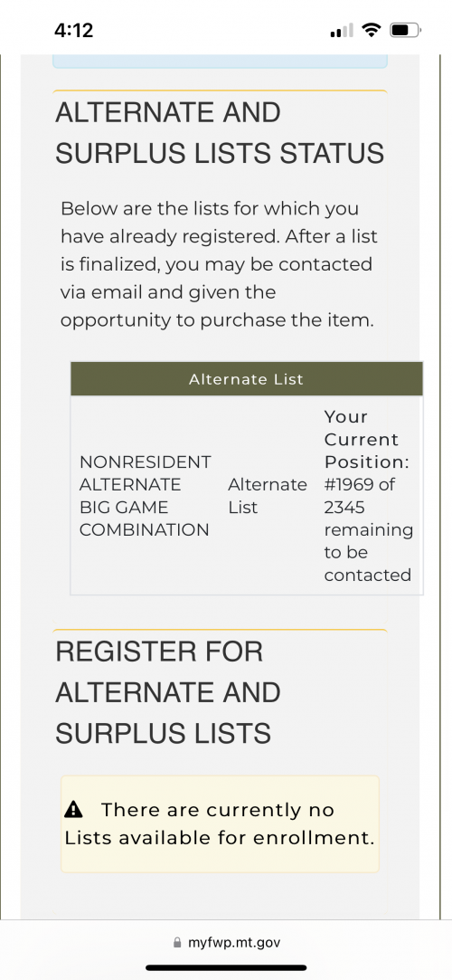Tap the light blue box at top
The image size is (452, 980).
220,62
